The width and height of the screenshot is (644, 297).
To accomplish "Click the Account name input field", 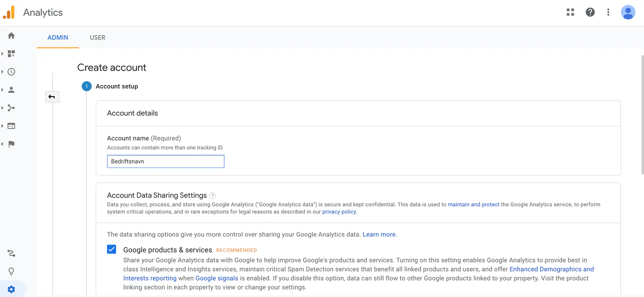I will 165,161.
